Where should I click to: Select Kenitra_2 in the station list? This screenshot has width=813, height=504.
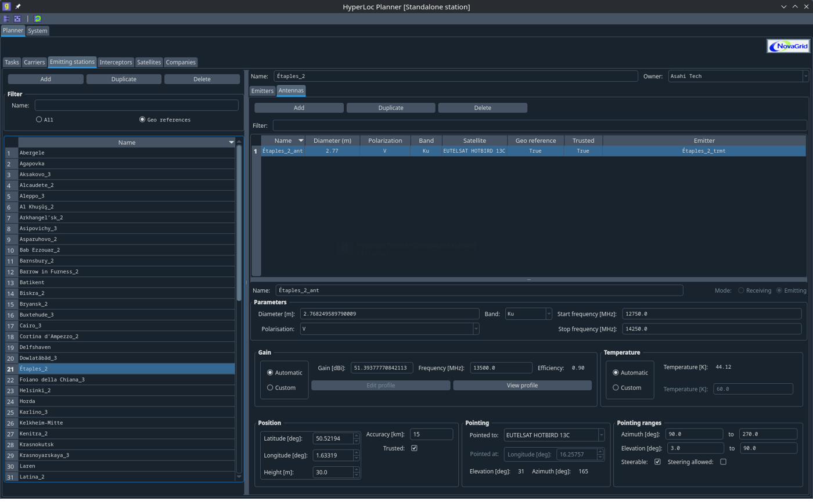point(127,434)
